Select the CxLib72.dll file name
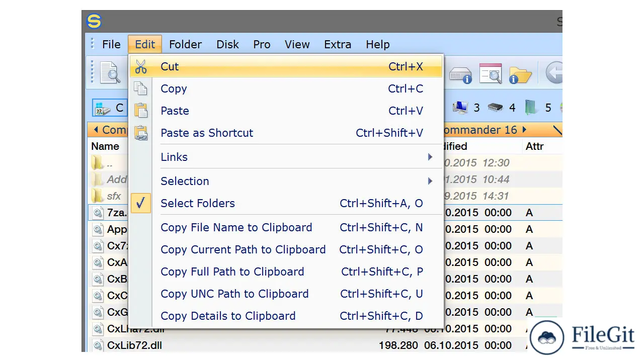The image size is (644, 362). [134, 345]
